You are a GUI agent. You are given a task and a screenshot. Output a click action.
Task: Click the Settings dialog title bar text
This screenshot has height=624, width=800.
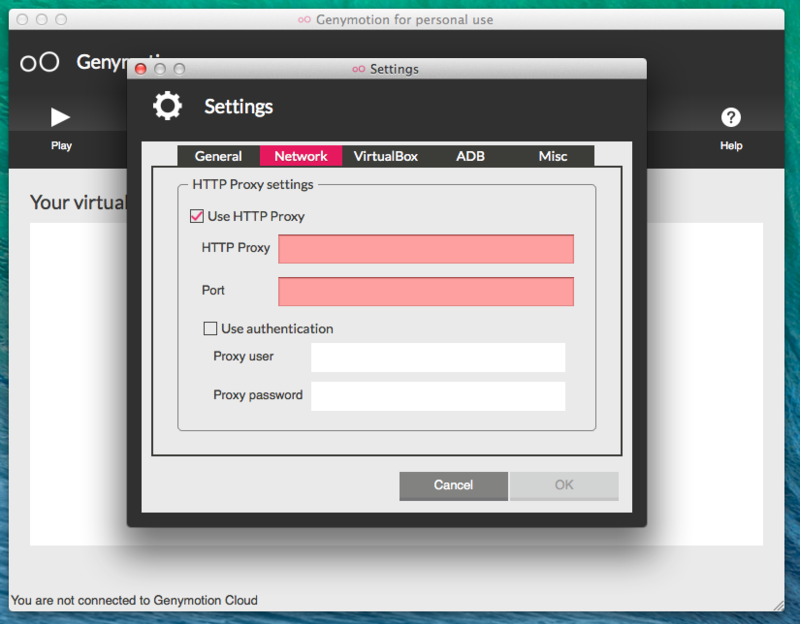click(394, 69)
